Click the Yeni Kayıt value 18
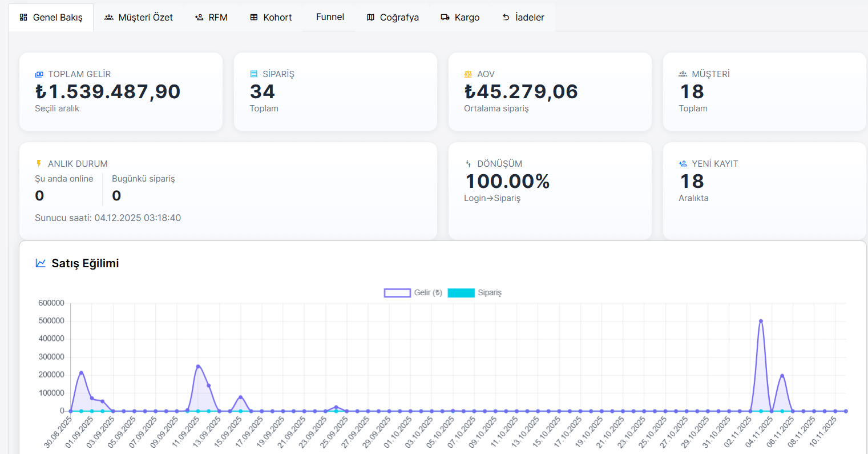Image resolution: width=868 pixels, height=454 pixels. pos(692,181)
